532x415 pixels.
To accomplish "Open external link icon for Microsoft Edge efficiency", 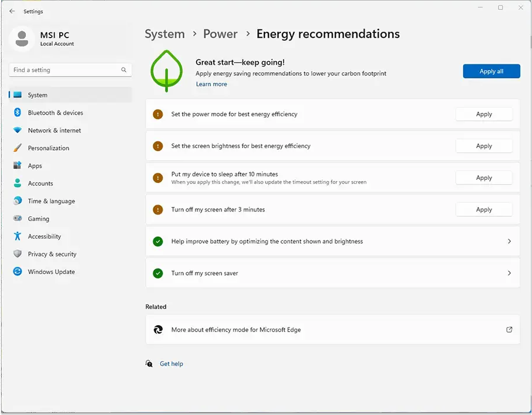I will (x=509, y=329).
